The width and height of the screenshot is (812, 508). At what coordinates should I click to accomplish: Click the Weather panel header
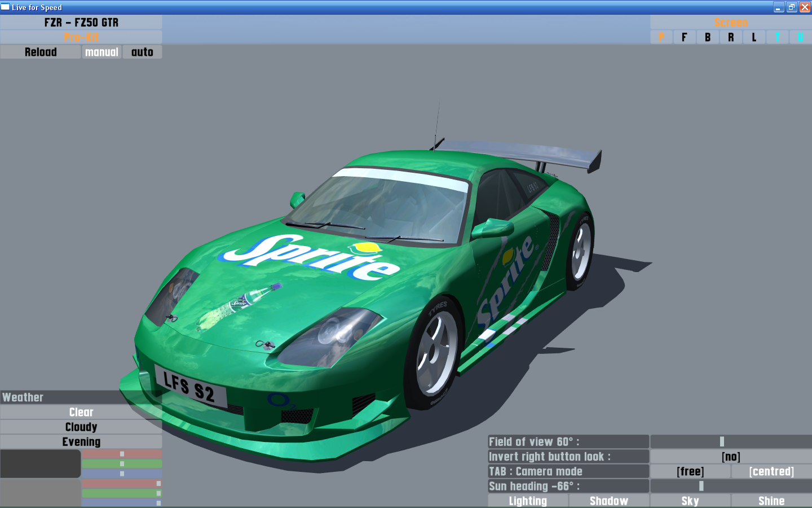point(81,397)
